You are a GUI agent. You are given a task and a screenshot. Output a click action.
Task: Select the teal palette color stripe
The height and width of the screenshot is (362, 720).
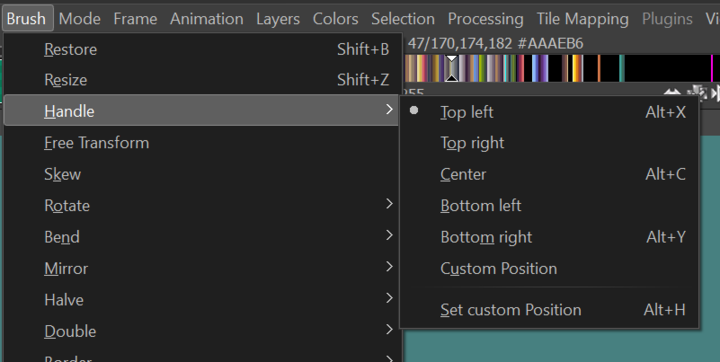click(x=622, y=68)
